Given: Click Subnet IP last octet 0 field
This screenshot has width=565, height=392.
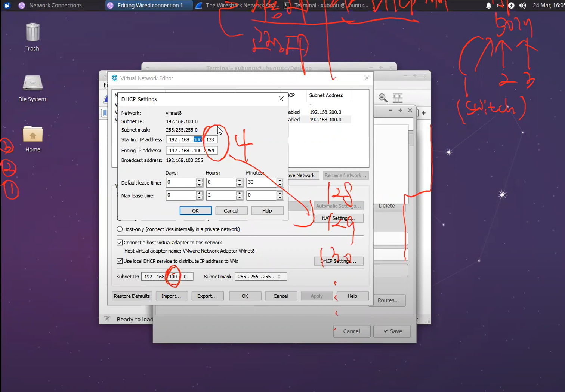Looking at the screenshot, I should pos(186,277).
